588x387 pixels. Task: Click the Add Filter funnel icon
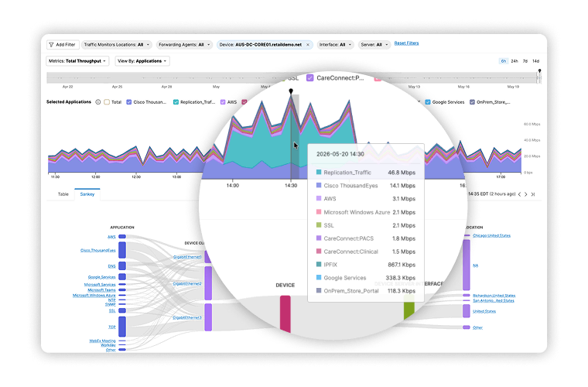click(x=51, y=45)
